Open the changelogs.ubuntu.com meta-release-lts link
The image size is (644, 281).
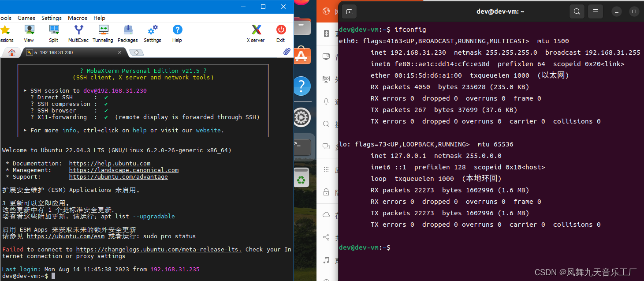[159, 250]
